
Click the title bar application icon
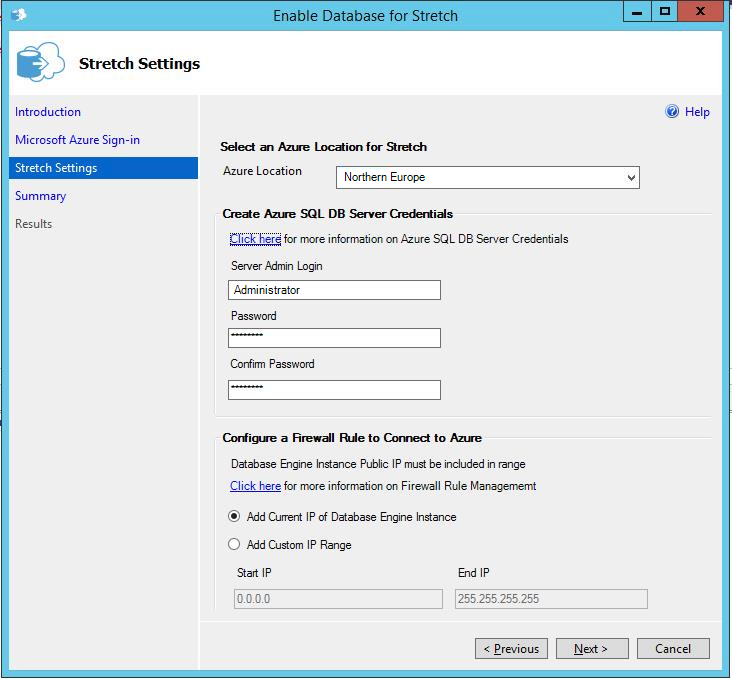[x=19, y=15]
